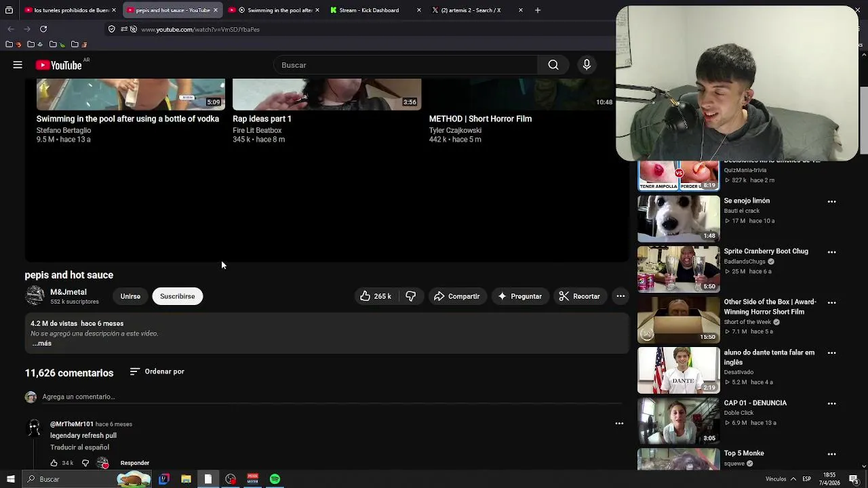
Task: Open options for Other Side of the Box
Action: tap(831, 302)
